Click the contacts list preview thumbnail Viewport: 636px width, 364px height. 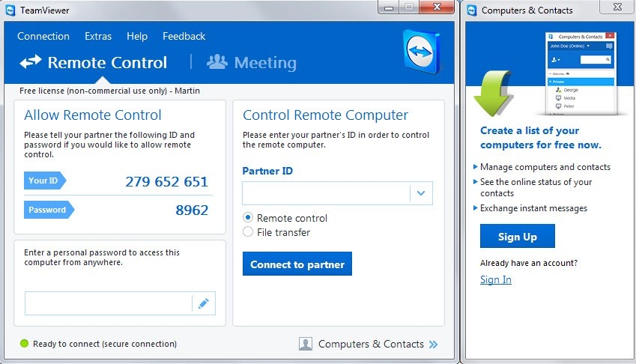pos(581,73)
